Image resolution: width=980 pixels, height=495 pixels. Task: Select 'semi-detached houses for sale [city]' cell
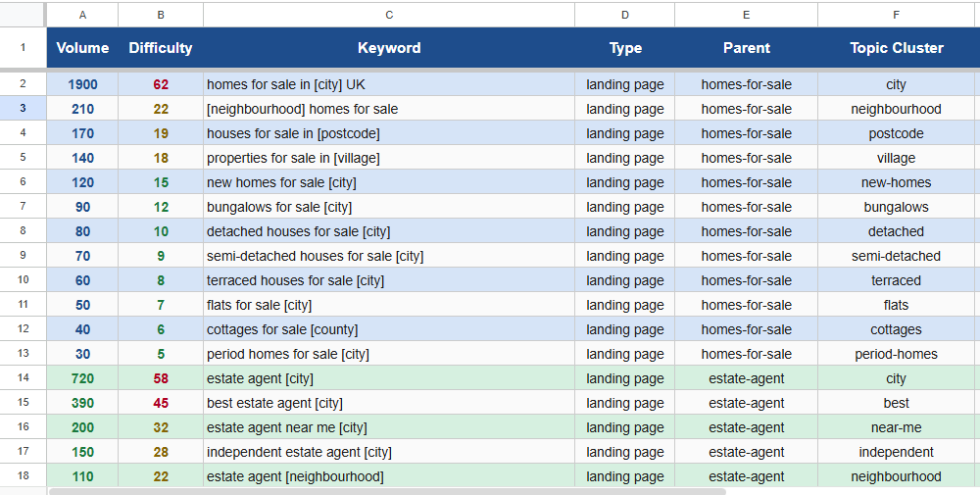389,256
